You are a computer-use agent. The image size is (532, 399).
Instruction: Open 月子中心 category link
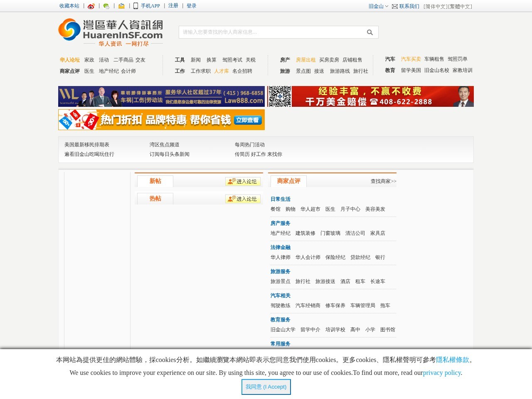[x=350, y=209]
